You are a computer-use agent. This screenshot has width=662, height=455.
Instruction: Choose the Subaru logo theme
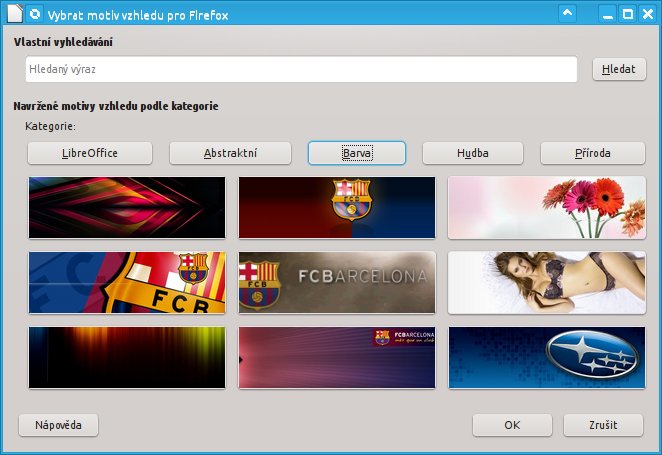tap(547, 358)
